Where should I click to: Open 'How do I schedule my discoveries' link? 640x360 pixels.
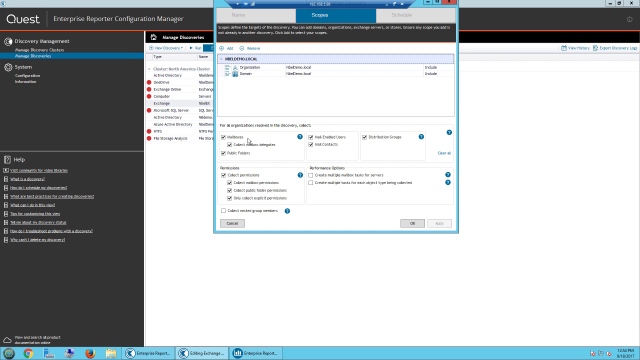click(x=38, y=188)
